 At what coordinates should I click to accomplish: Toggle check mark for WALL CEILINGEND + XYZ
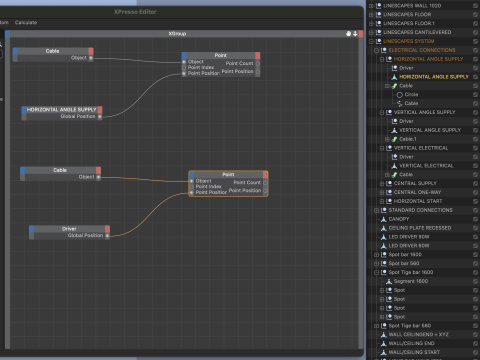(x=475, y=335)
